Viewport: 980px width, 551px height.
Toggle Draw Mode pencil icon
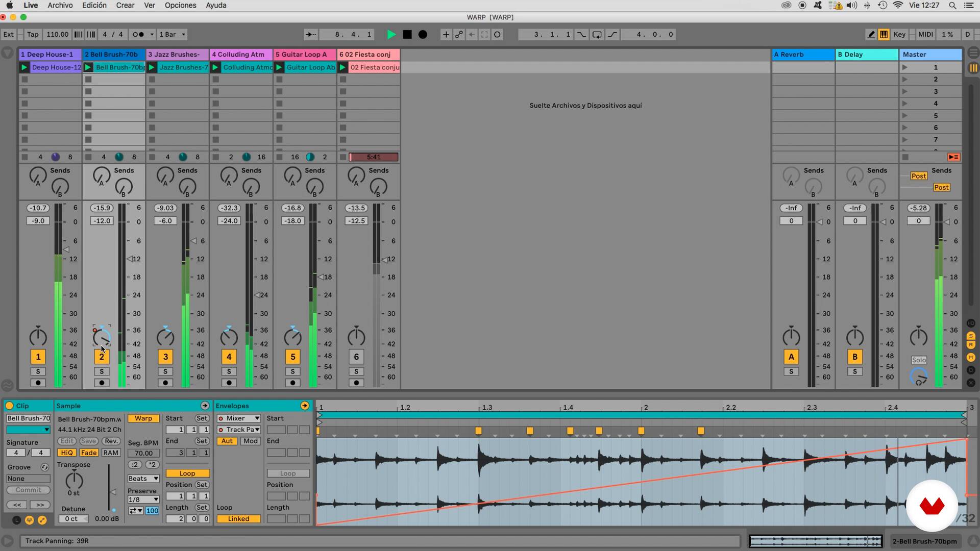pyautogui.click(x=871, y=34)
